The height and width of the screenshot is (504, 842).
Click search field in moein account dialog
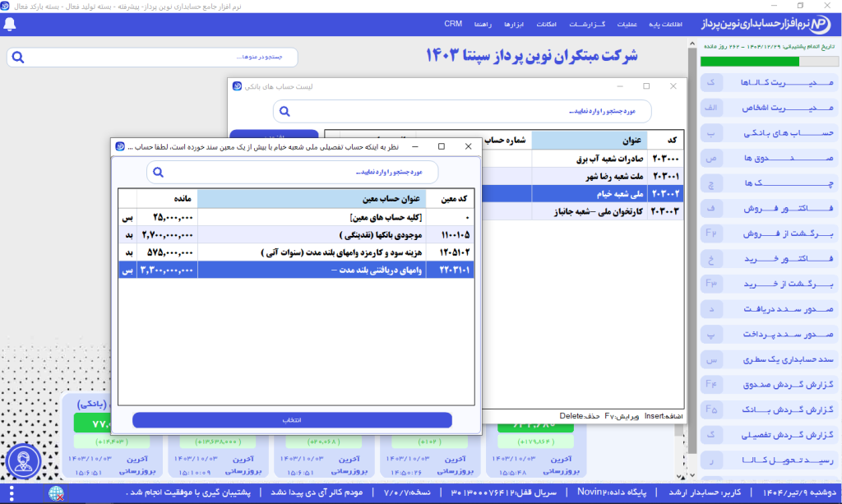click(293, 173)
